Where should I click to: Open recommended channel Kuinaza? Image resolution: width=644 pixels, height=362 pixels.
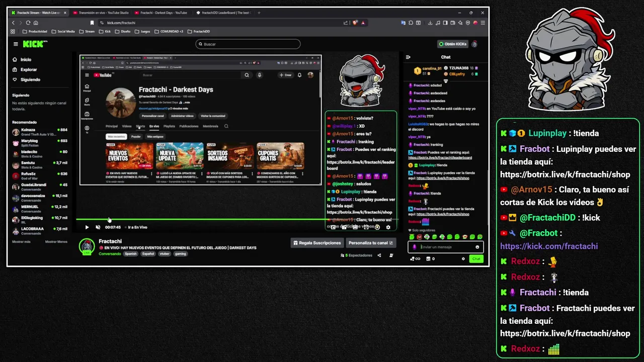point(40,131)
